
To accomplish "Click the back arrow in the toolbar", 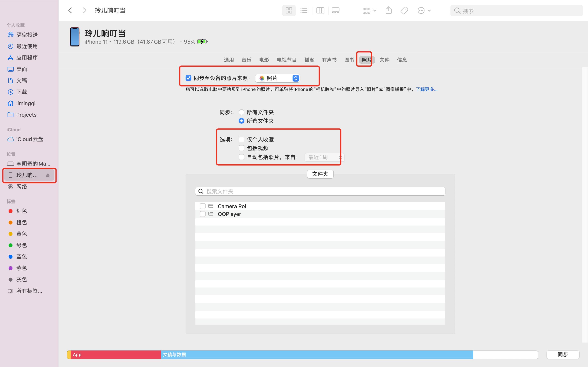I will [x=70, y=10].
